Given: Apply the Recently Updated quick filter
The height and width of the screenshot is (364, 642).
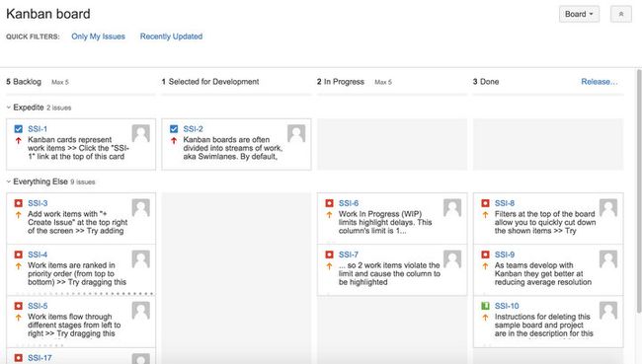Looking at the screenshot, I should tap(171, 36).
